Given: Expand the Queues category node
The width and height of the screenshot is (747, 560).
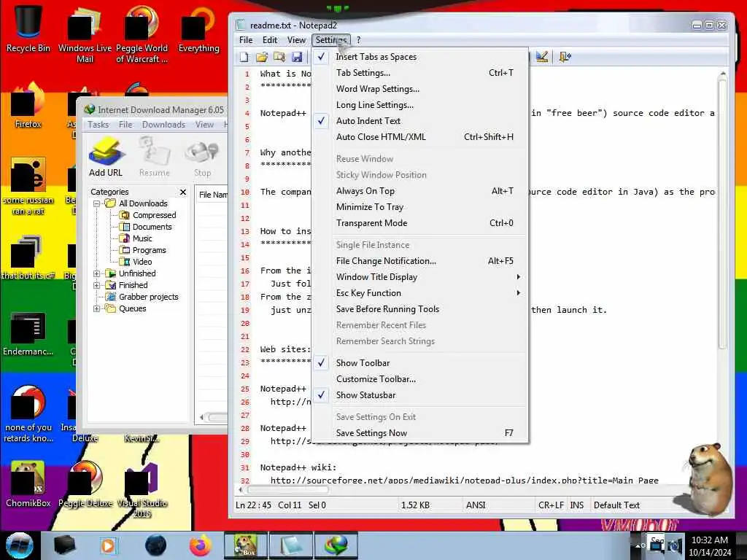Looking at the screenshot, I should point(97,308).
